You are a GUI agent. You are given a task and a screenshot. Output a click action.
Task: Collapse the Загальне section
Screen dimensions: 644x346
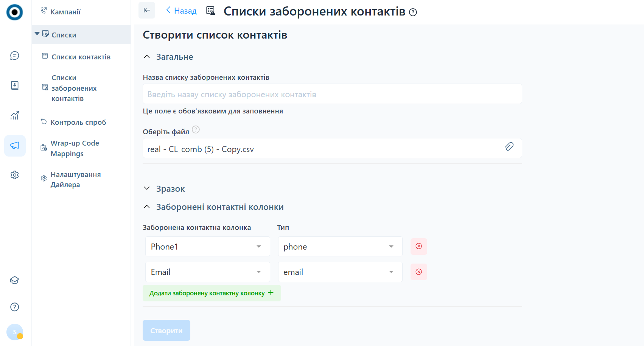click(147, 57)
